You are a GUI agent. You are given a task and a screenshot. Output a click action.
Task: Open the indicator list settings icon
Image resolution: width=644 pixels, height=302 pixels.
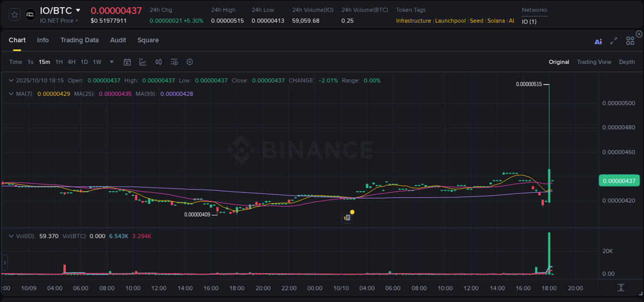(x=174, y=62)
